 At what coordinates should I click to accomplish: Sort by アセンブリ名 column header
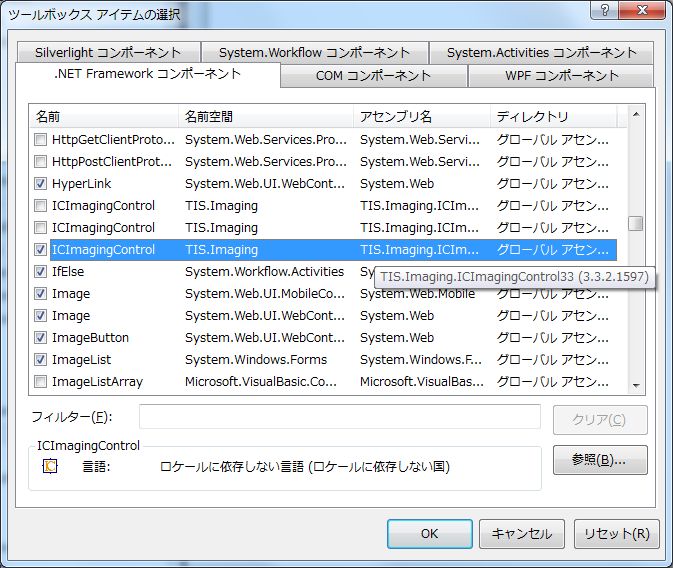tap(422, 116)
